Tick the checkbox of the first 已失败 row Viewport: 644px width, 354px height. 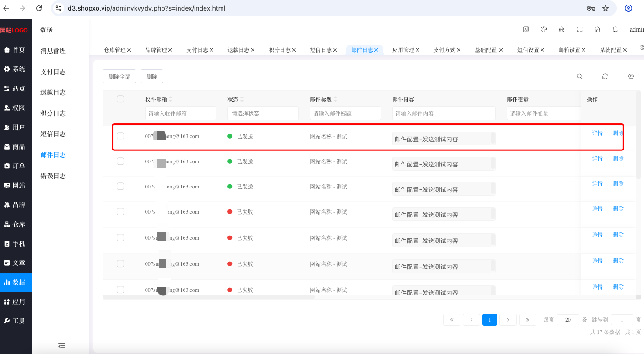(120, 211)
